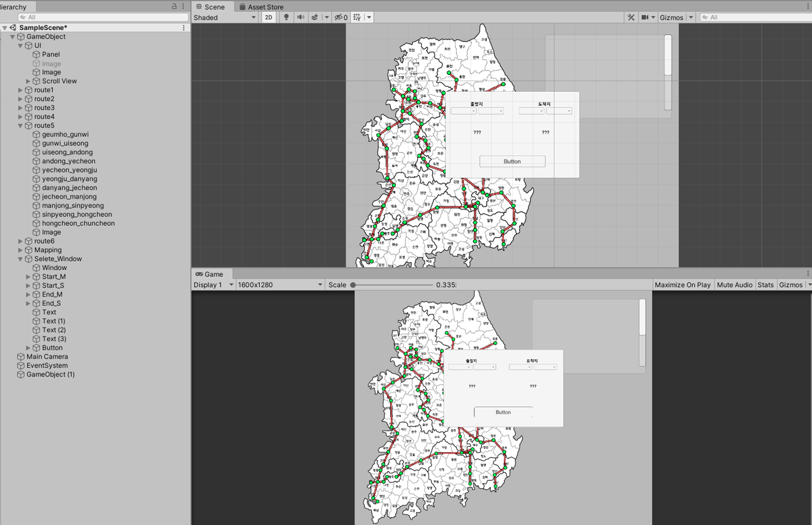Collapse the route5 hierarchy item

19,125
